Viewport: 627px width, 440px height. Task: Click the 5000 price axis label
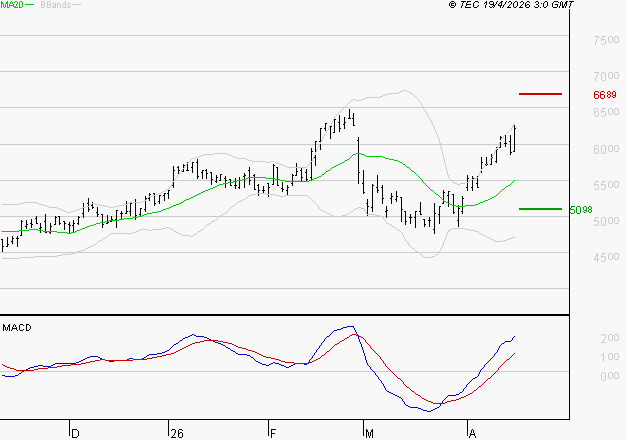point(606,221)
